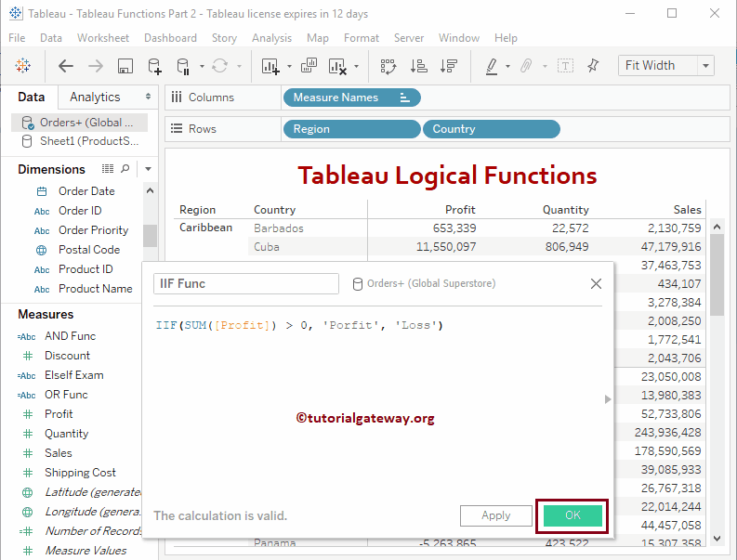The height and width of the screenshot is (560, 737).
Task: Click the Sort Ascending icon
Action: coord(418,66)
